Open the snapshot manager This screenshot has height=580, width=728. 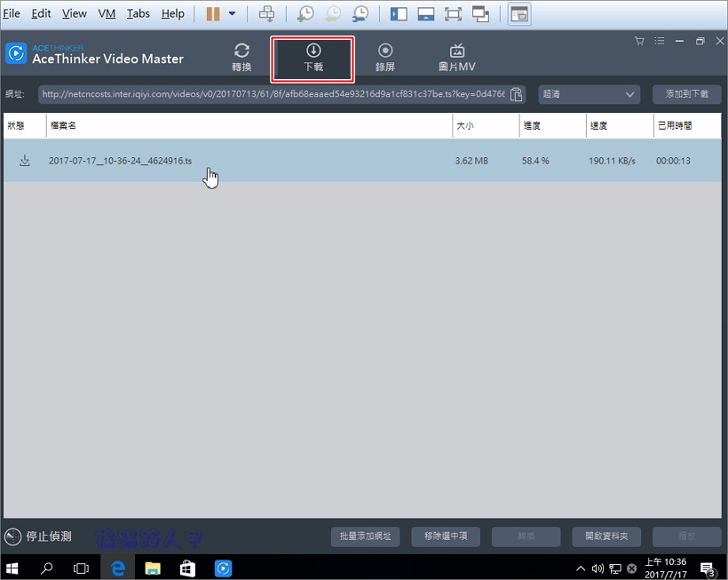[x=360, y=14]
